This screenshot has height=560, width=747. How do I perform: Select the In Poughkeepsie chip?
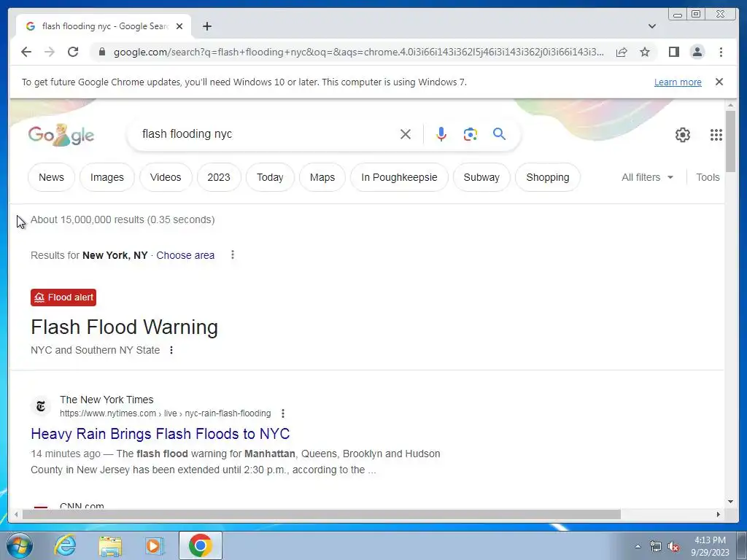(x=399, y=177)
